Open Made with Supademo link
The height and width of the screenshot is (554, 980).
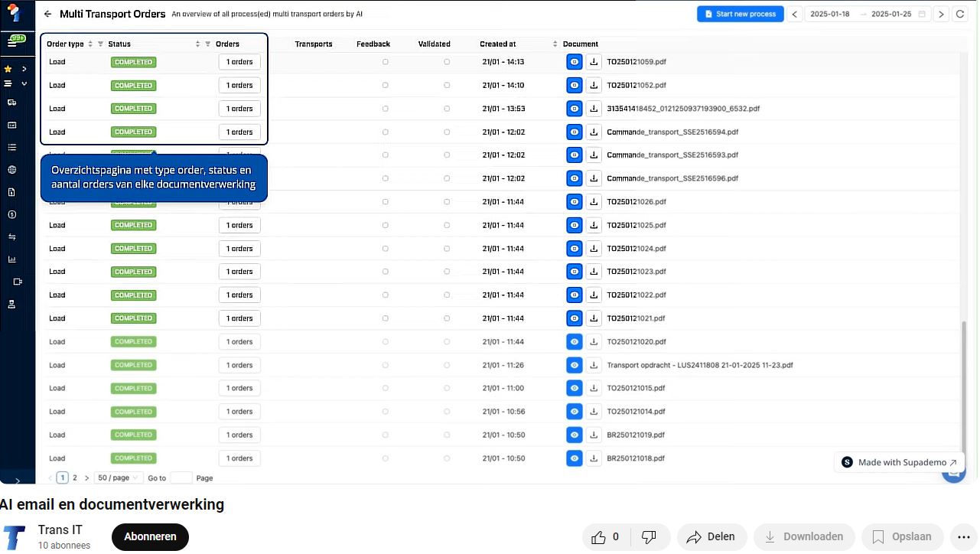pyautogui.click(x=899, y=463)
